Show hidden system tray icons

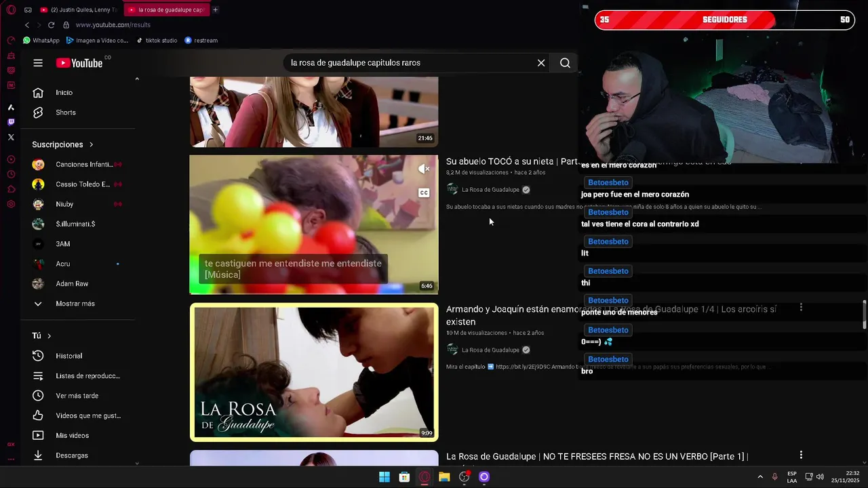(759, 477)
